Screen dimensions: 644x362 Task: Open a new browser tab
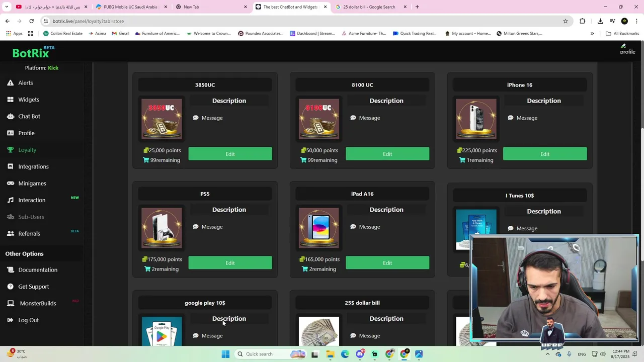click(417, 7)
